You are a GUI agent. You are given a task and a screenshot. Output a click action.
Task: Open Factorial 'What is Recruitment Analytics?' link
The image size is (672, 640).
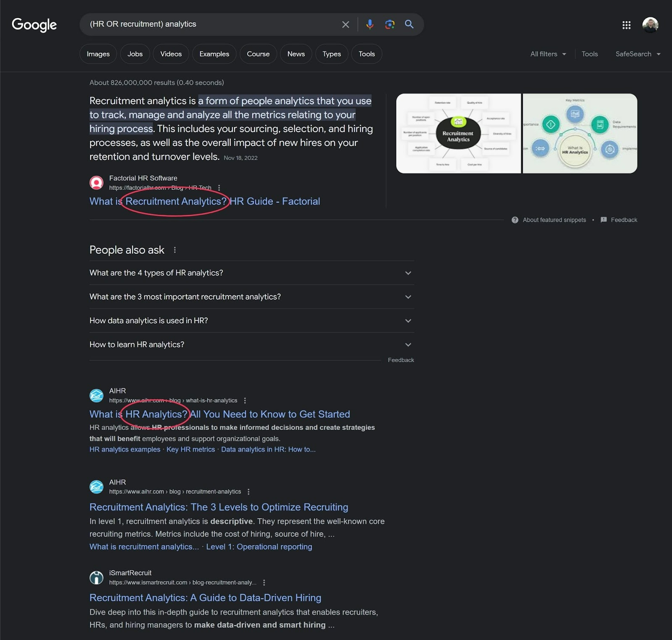205,201
